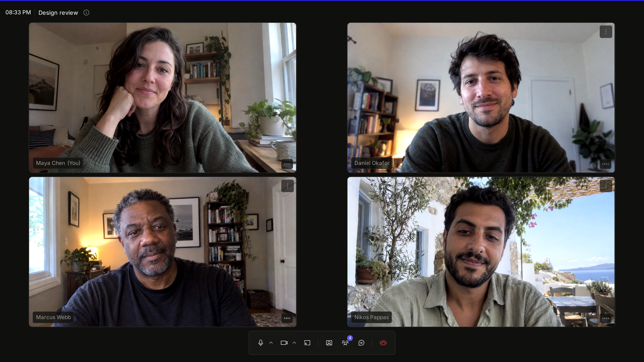
Task: Click the dots indicator on Maya Chen tile
Action: click(287, 164)
